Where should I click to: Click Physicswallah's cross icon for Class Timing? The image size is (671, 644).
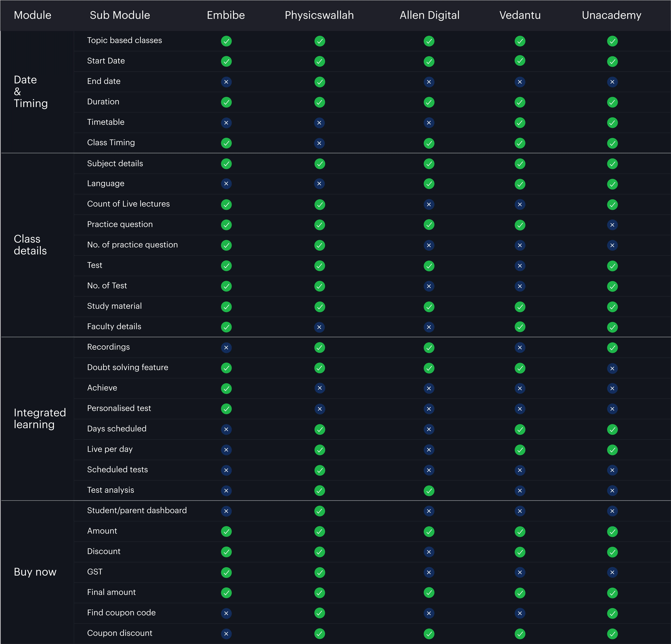click(x=319, y=143)
